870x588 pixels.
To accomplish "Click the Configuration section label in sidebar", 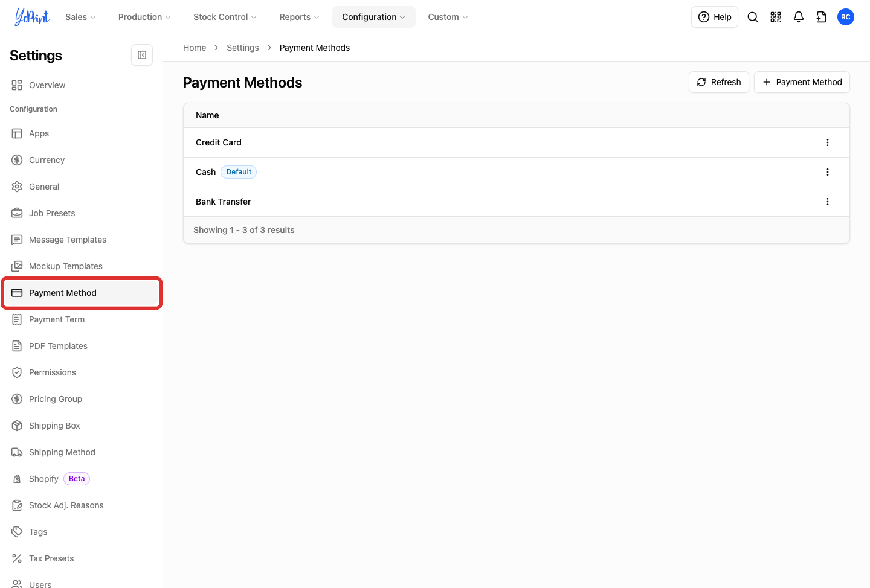I will coord(33,109).
